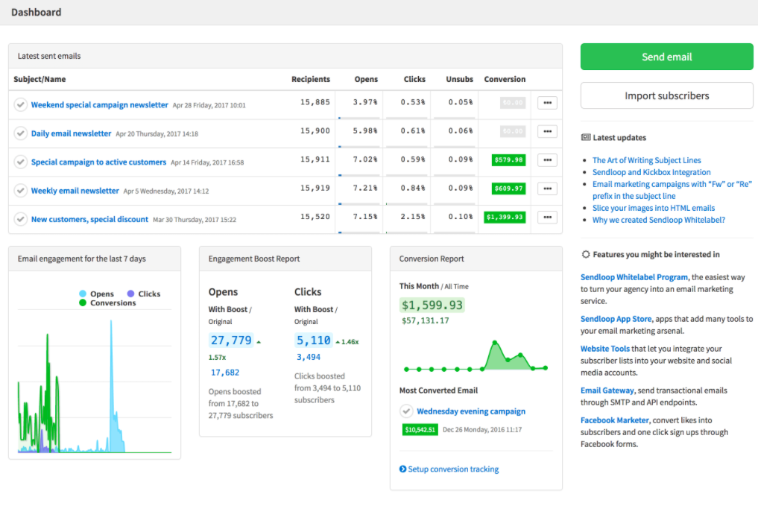Click checkmark icon beside Weekly email newsletter
The image size is (758, 532).
(x=20, y=191)
